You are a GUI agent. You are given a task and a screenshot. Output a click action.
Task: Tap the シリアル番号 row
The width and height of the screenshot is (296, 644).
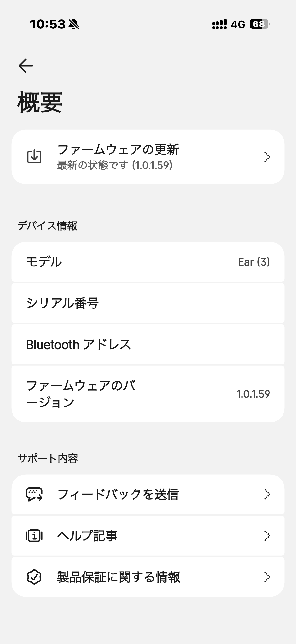tap(148, 303)
